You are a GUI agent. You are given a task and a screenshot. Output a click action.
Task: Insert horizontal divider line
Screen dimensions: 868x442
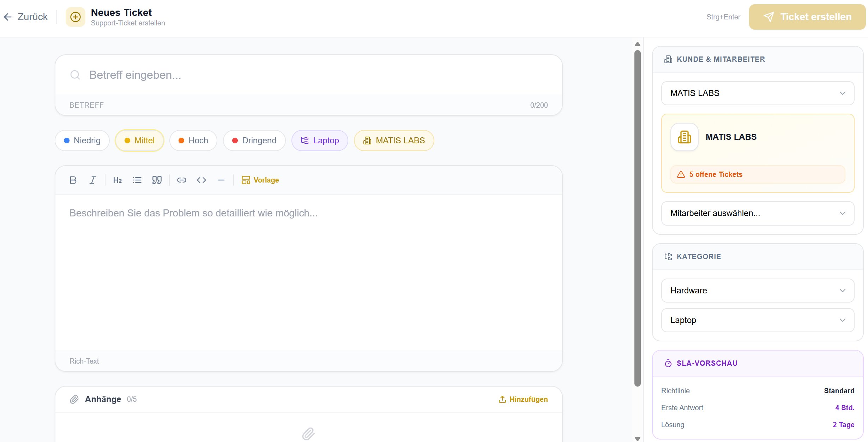point(221,180)
